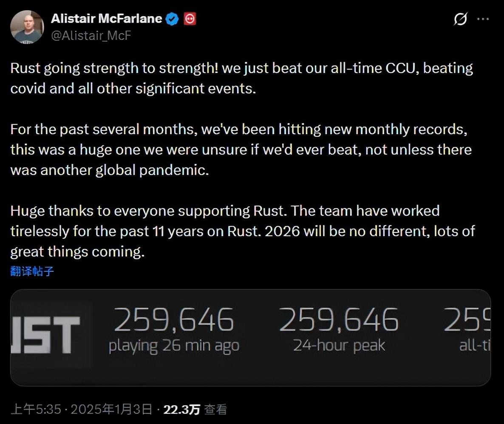The image size is (504, 424).
Task: Click the cut-off all-time peak figure
Action: [467, 319]
